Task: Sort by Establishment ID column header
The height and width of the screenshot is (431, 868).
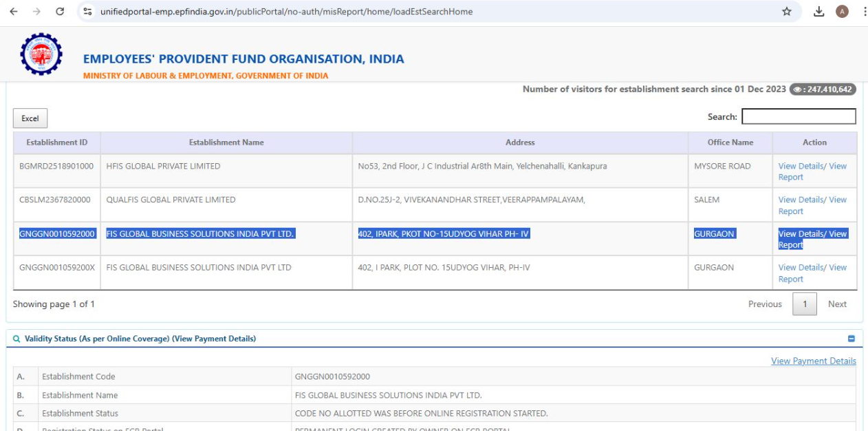Action: pyautogui.click(x=57, y=143)
